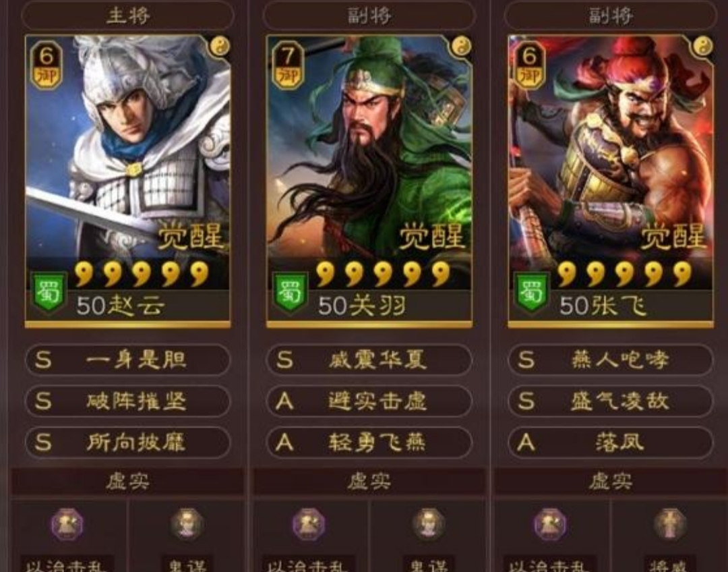Open the 张飞 general portrait card
The height and width of the screenshot is (572, 728).
tap(611, 181)
